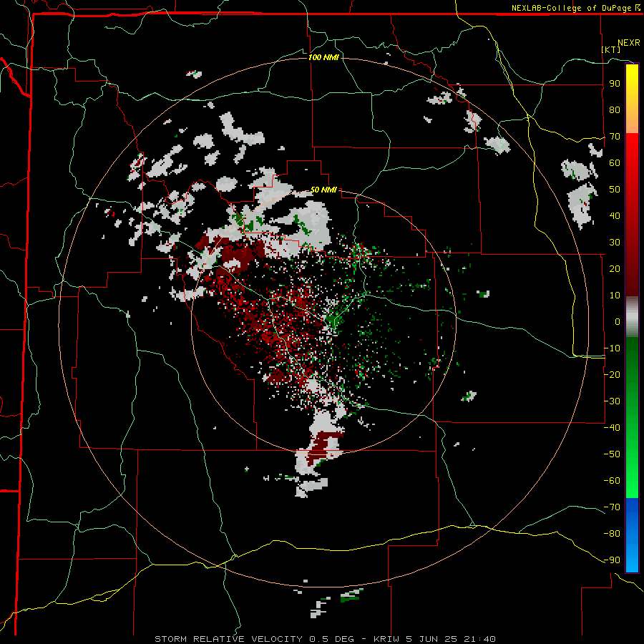Click the -70 tick label on the velocity scale
The image size is (644, 644).
(612, 507)
